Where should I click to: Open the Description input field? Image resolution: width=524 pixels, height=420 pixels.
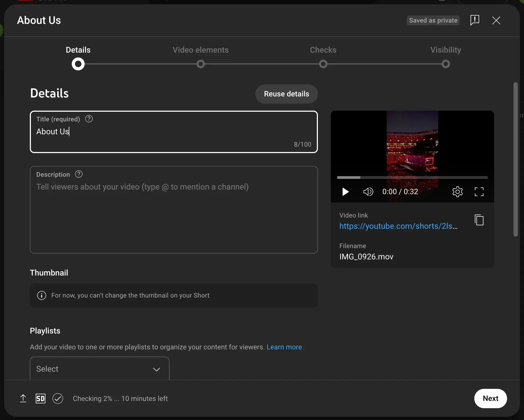pos(174,209)
